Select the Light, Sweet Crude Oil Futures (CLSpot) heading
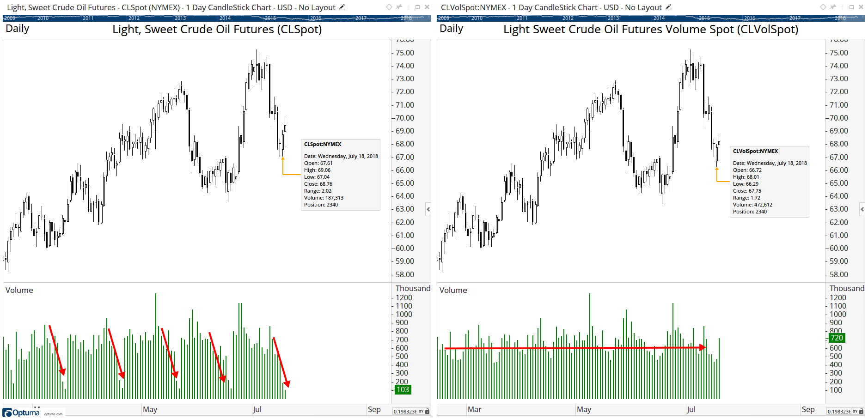This screenshot has width=868, height=419. (x=217, y=29)
